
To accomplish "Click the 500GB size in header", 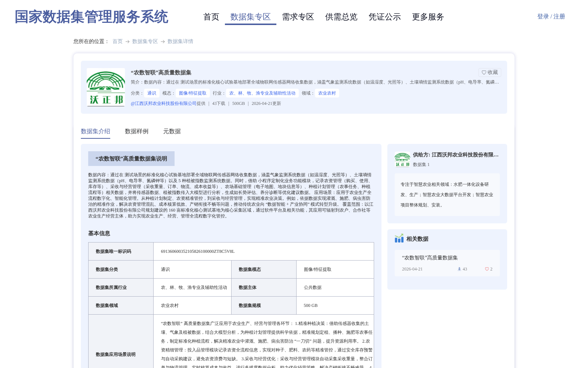I will tap(239, 103).
